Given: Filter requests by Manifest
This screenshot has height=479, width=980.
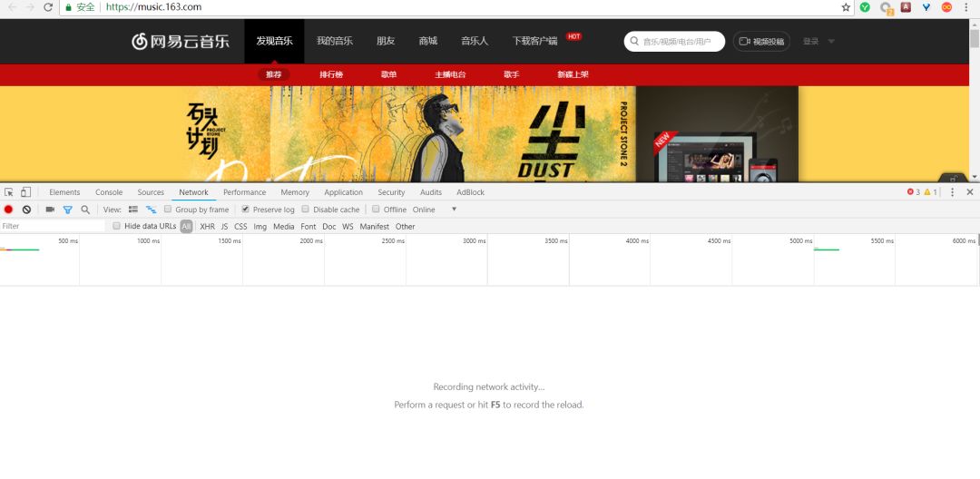Looking at the screenshot, I should 375,227.
